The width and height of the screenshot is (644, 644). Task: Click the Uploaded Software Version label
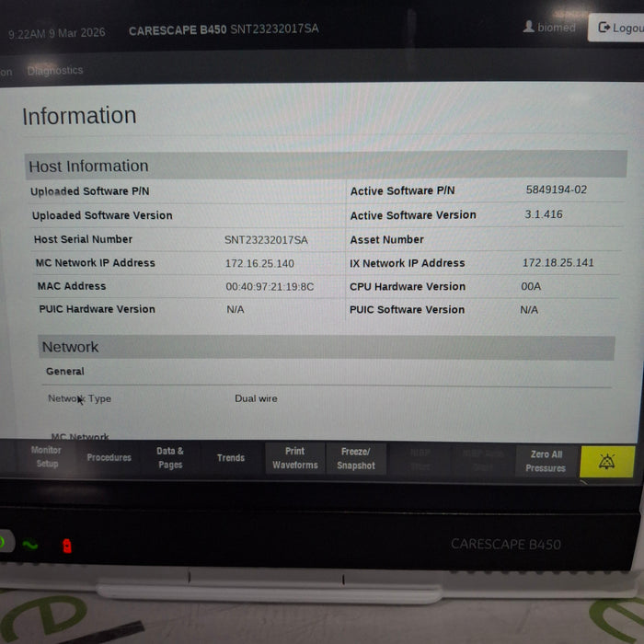pyautogui.click(x=102, y=215)
